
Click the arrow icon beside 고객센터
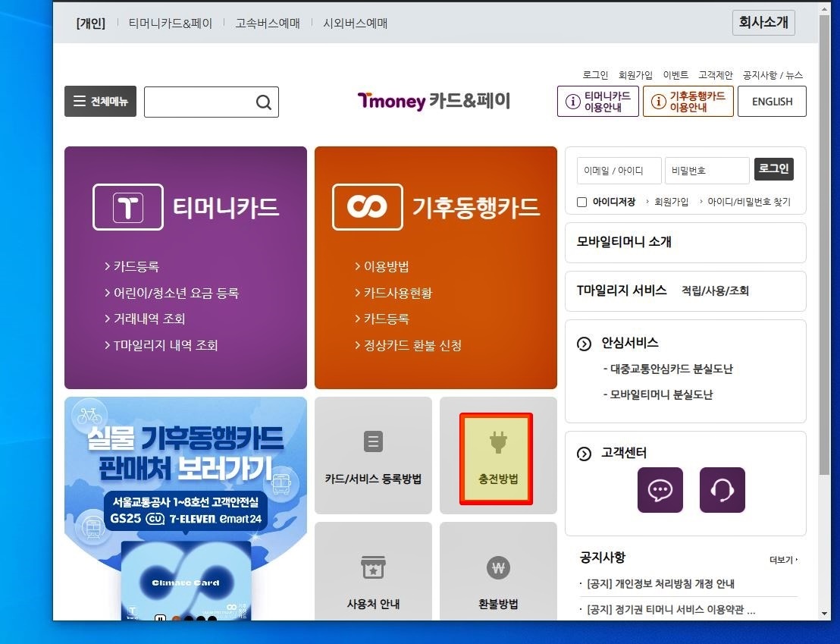point(584,454)
